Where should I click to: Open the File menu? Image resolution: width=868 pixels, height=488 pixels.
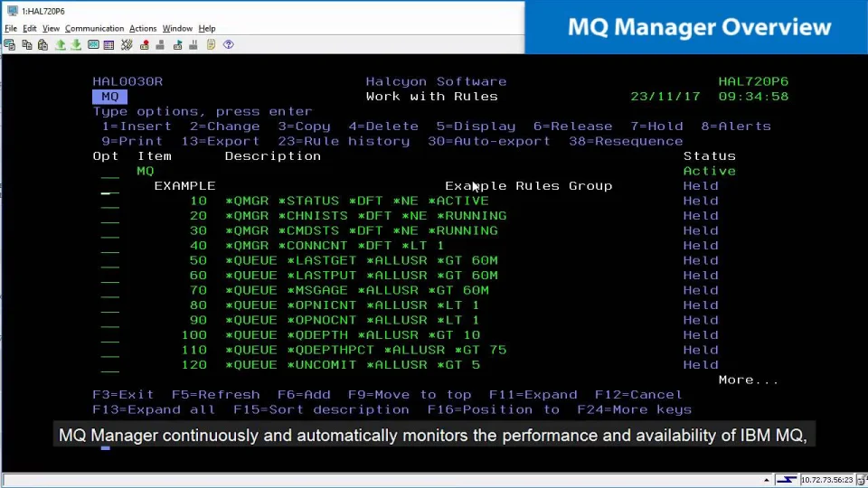pyautogui.click(x=11, y=28)
